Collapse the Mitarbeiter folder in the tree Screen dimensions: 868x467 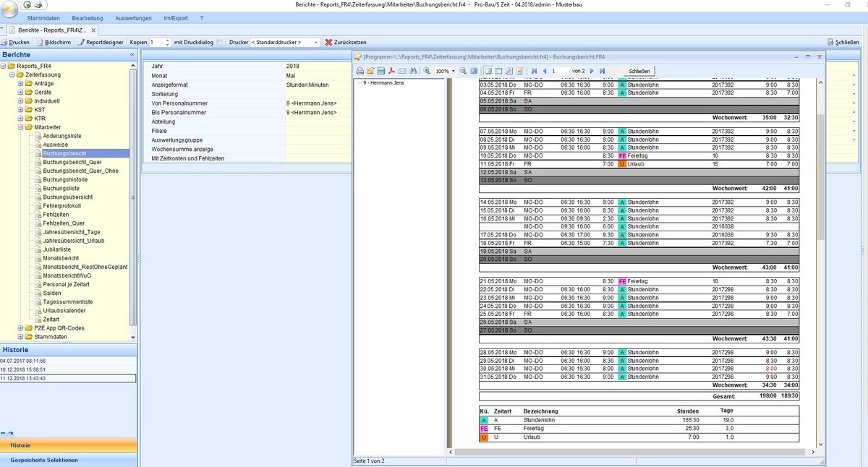click(x=20, y=127)
